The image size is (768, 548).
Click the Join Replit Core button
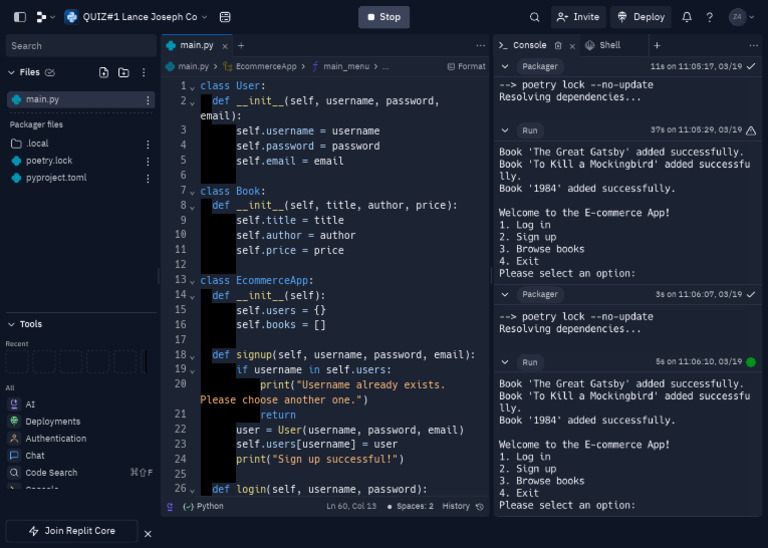coord(71,531)
